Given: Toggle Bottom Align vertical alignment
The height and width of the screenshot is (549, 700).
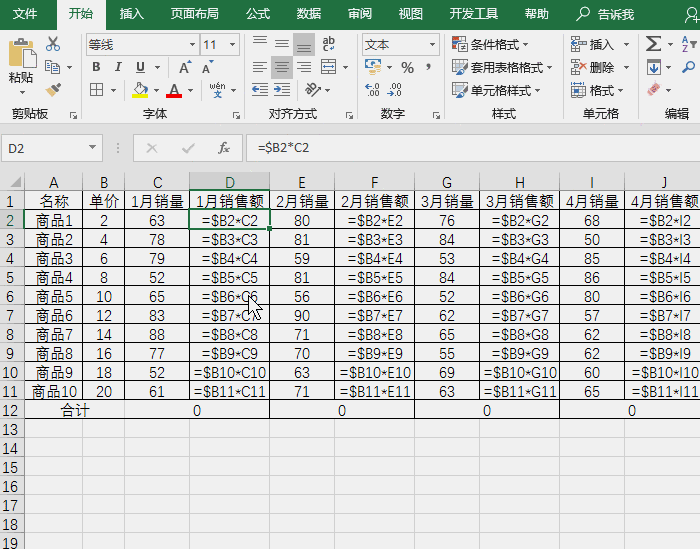Looking at the screenshot, I should pyautogui.click(x=304, y=44).
